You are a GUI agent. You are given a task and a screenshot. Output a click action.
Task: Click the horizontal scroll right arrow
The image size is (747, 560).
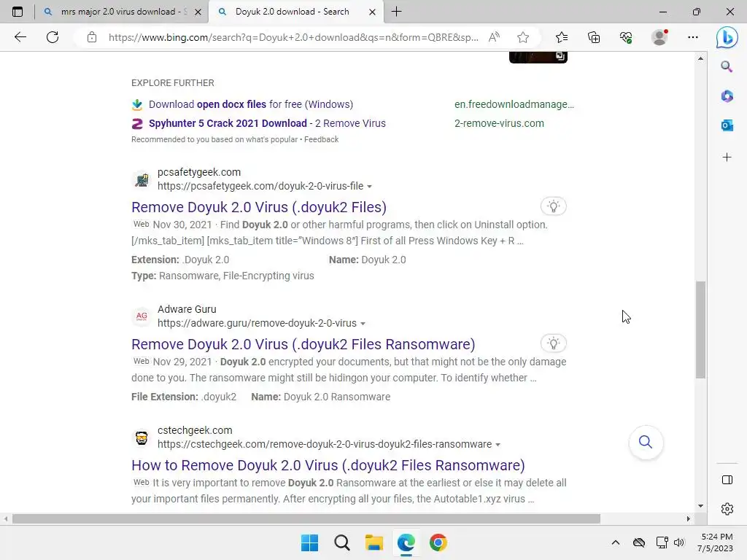[x=688, y=518]
